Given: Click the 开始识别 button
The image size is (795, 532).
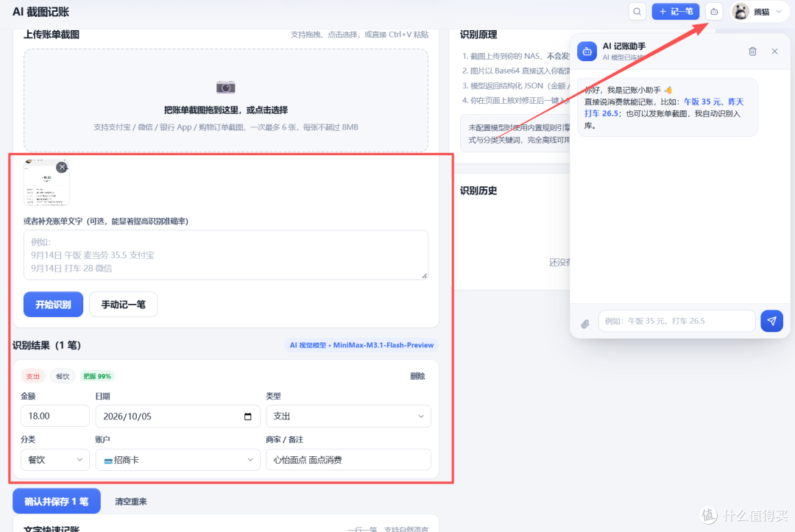Looking at the screenshot, I should (x=53, y=305).
